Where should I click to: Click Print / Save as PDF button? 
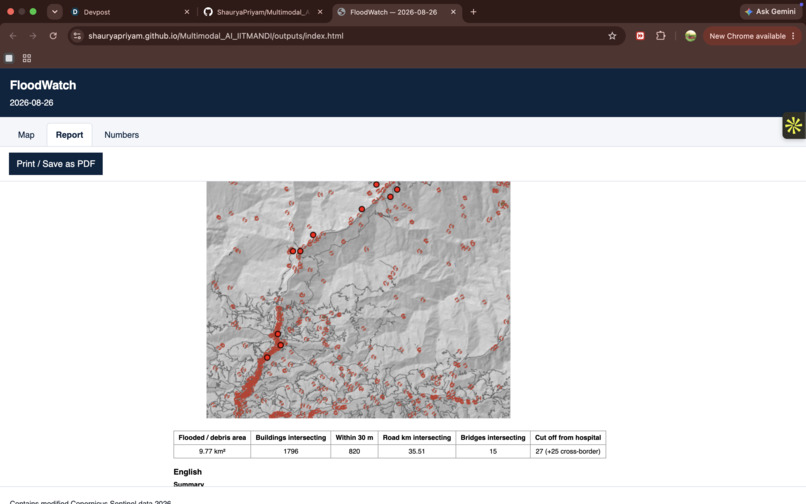pos(56,164)
